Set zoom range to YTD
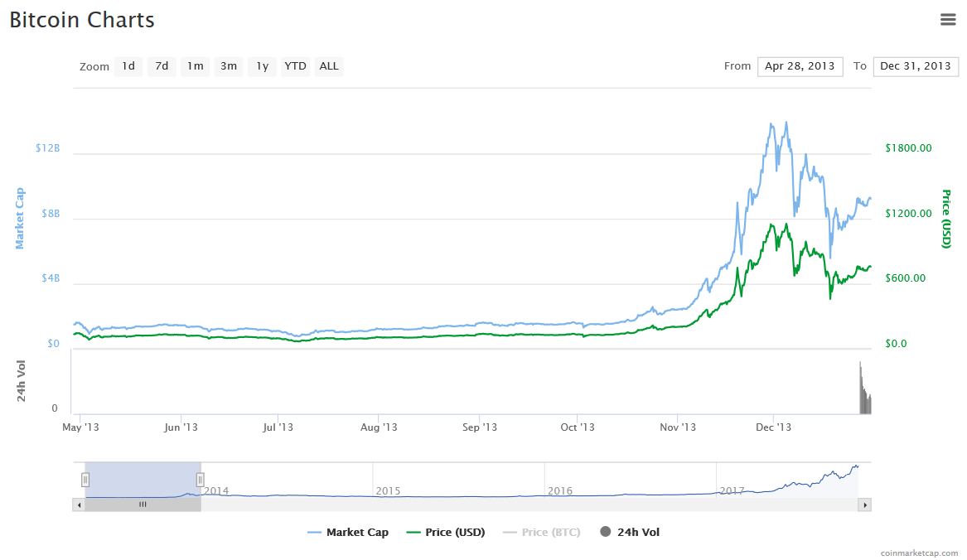967x560 pixels. point(296,66)
